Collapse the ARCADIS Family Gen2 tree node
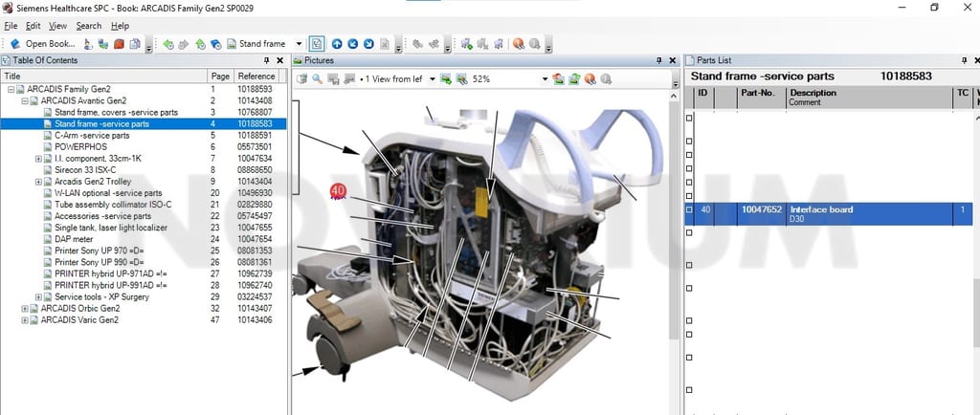 click(x=11, y=89)
